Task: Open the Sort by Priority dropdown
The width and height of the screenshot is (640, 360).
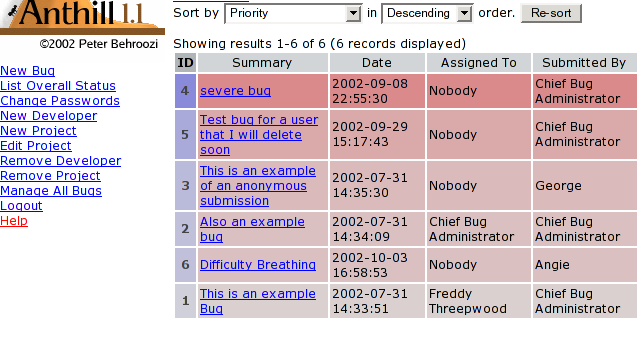Action: 293,13
